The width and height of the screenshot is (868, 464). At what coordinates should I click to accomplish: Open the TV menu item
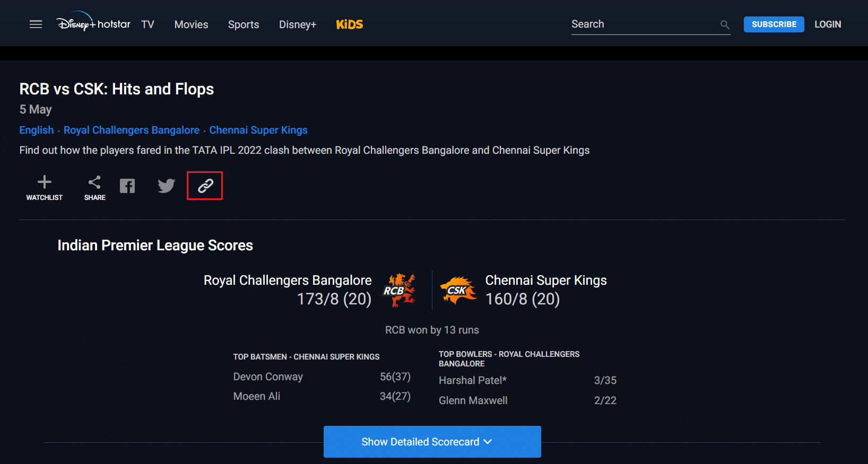click(147, 24)
